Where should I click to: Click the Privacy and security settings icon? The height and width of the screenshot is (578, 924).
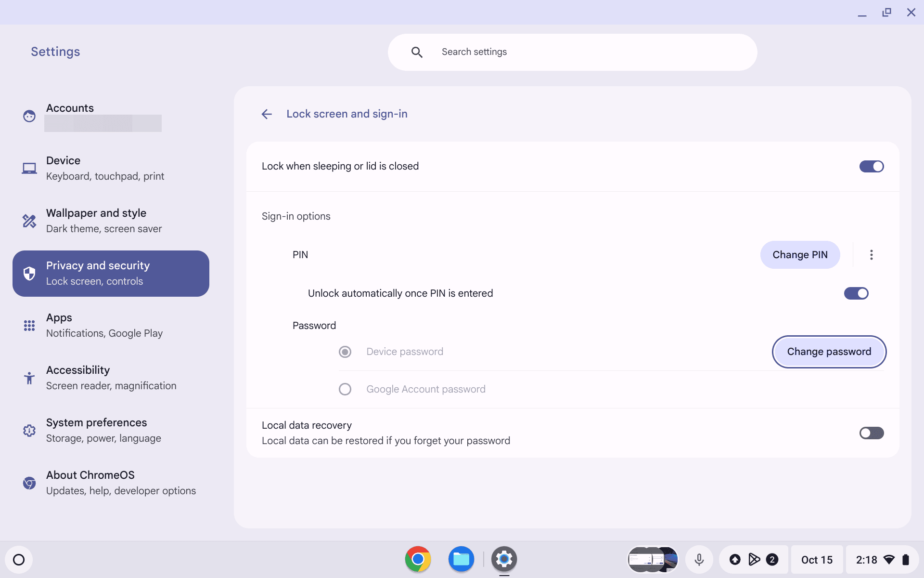(x=29, y=273)
